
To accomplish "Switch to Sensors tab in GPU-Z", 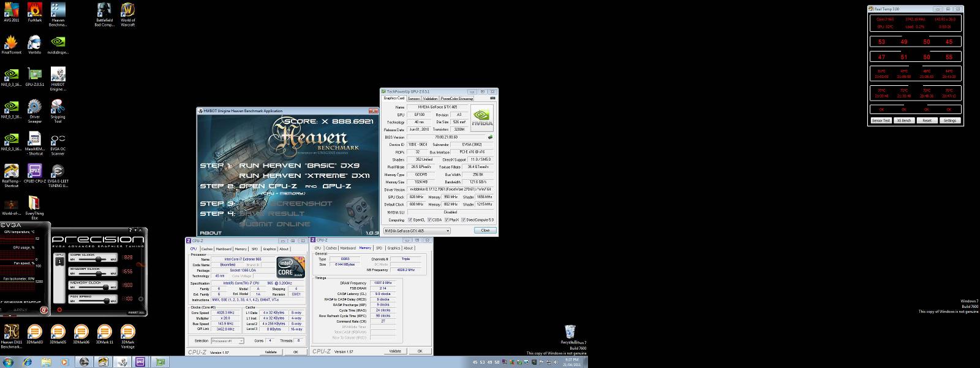I will click(413, 98).
